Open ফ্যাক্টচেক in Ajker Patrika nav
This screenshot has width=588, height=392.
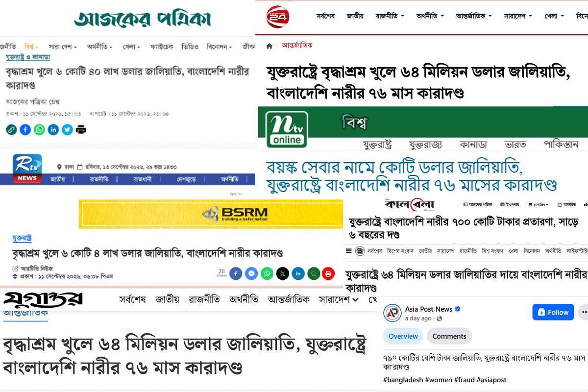click(162, 47)
